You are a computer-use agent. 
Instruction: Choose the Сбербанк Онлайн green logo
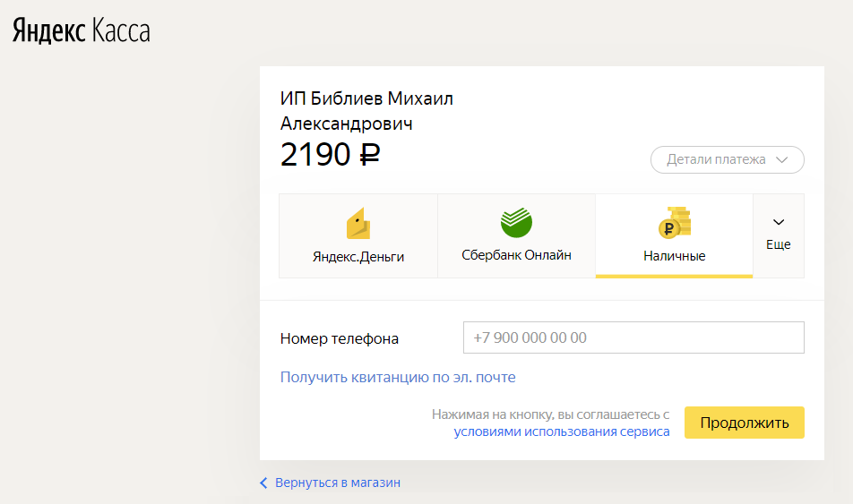(x=516, y=222)
